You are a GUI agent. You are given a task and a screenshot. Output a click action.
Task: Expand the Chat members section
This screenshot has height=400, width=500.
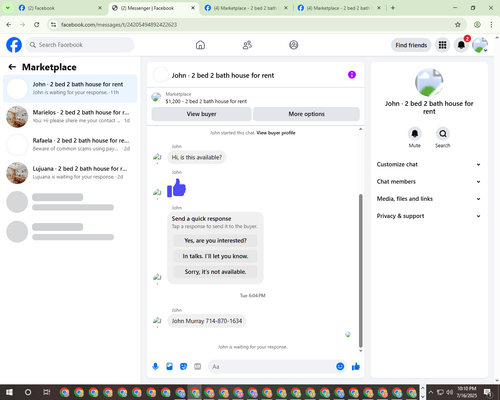429,182
